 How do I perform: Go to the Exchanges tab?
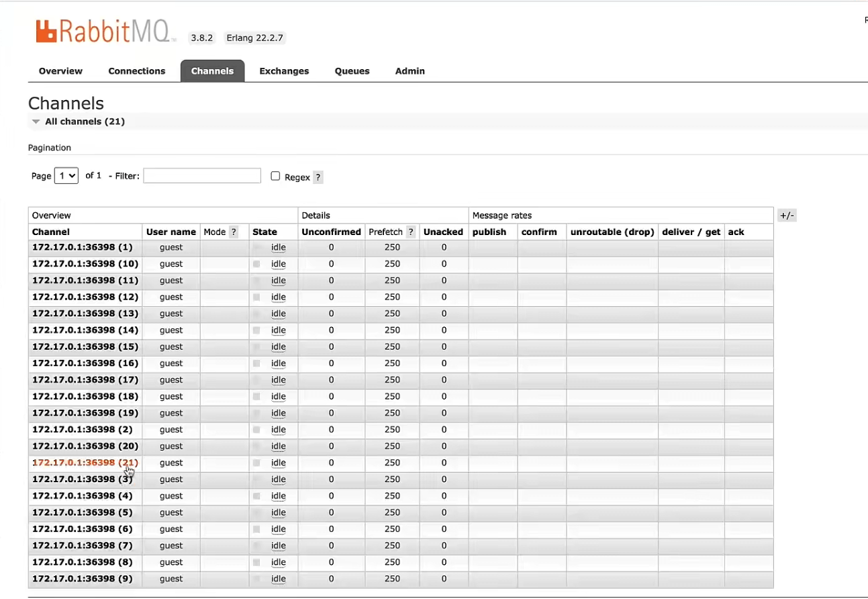pyautogui.click(x=284, y=71)
